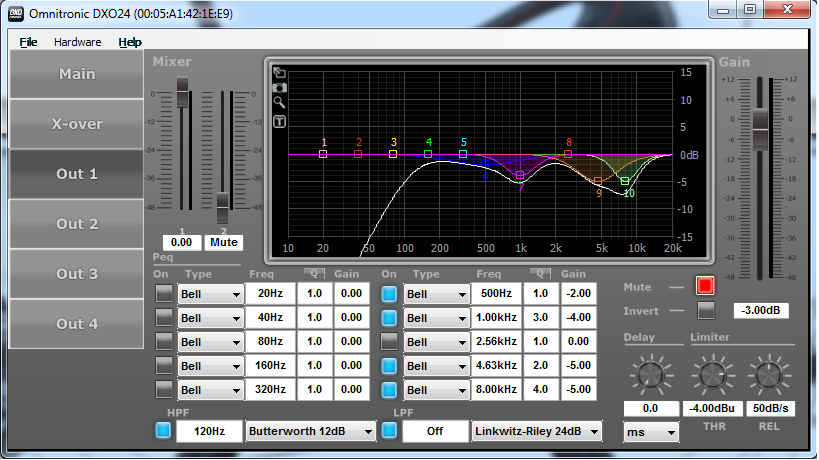Switch to the Out 2 tab
This screenshot has width=819, height=460.
coord(76,223)
